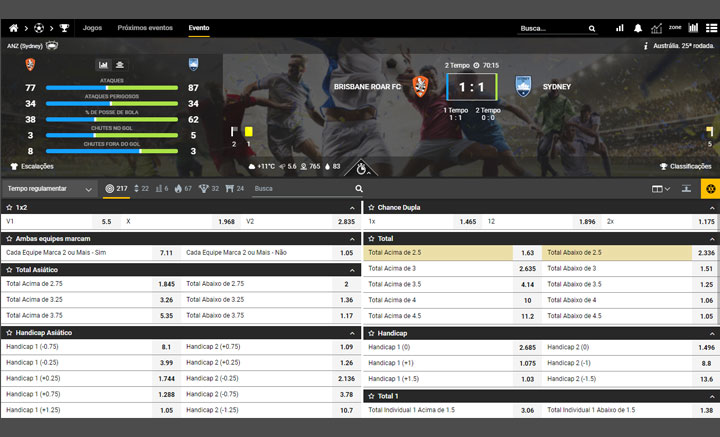The height and width of the screenshot is (437, 720).
Task: Select the 22 markets filter
Action: tap(141, 189)
